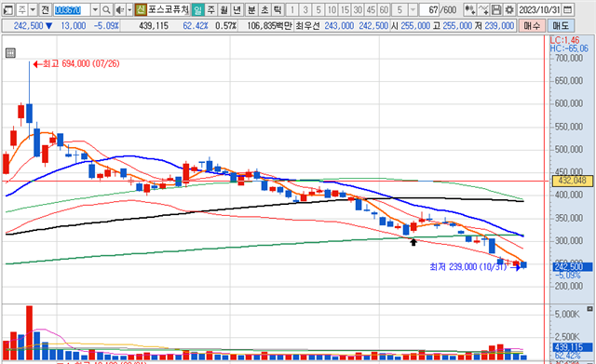Switch to 초 second chart period
Image resolution: width=596 pixels, height=364 pixels.
pos(264,9)
